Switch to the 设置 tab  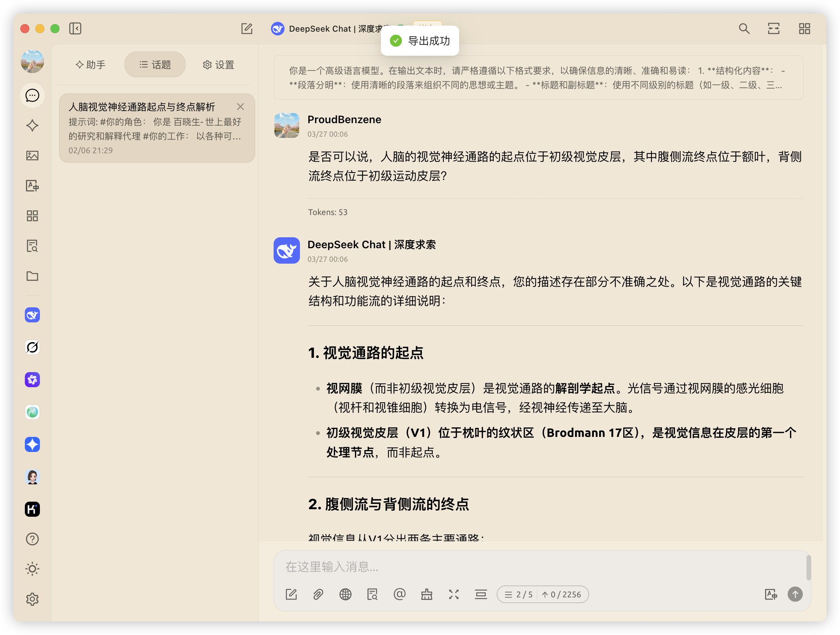tap(218, 65)
